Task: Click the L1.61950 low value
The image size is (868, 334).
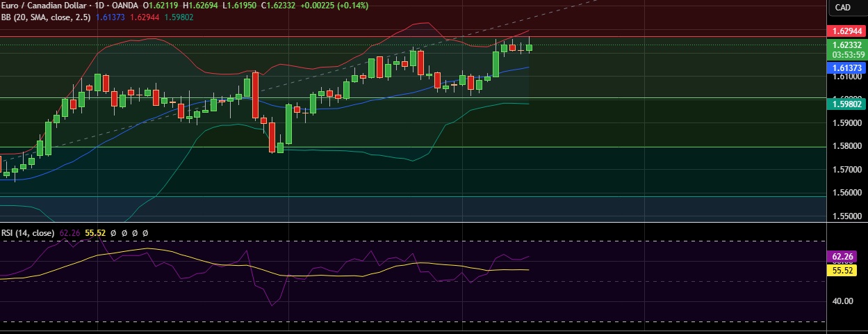Action: click(240, 6)
